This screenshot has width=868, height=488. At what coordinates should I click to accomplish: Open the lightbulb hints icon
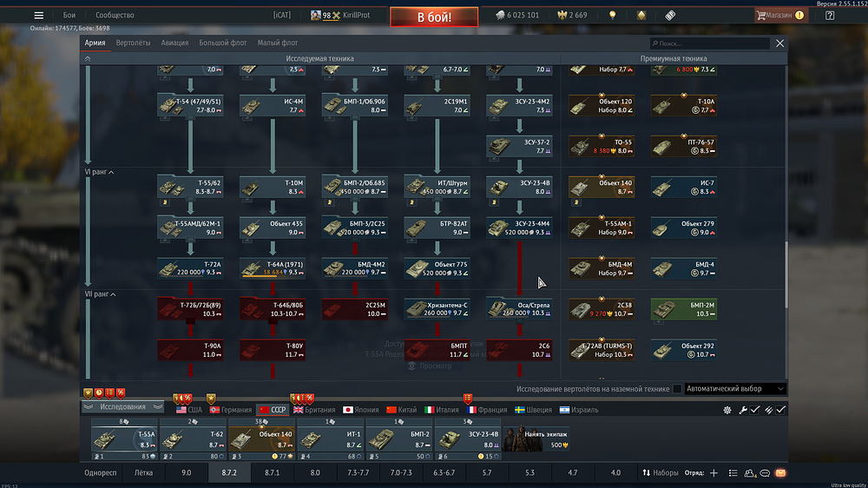coord(612,16)
